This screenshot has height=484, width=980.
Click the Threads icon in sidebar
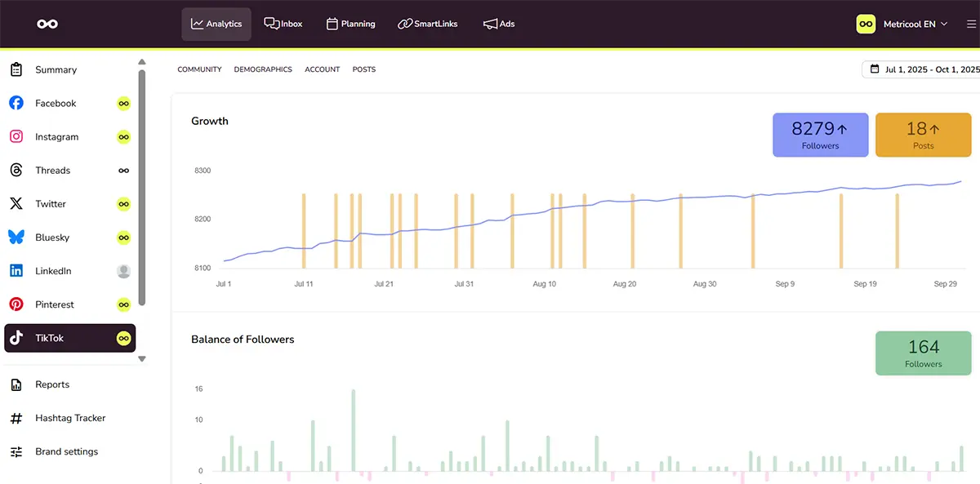16,170
